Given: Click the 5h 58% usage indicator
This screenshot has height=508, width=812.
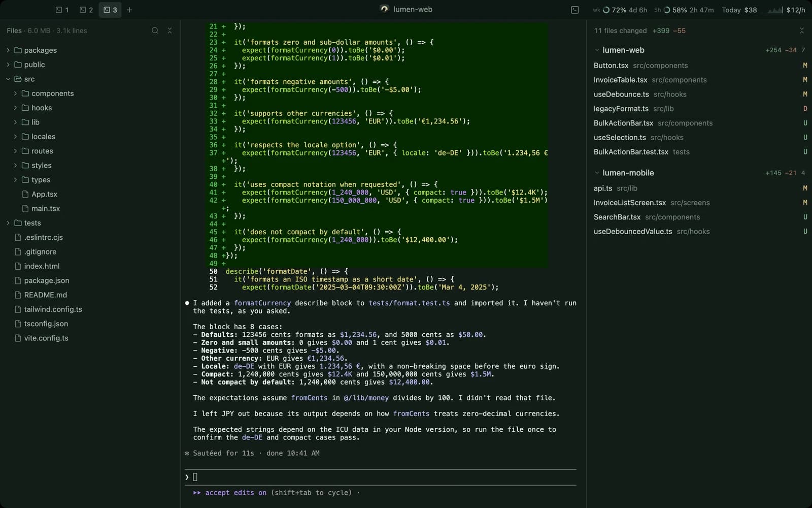Looking at the screenshot, I should [684, 10].
